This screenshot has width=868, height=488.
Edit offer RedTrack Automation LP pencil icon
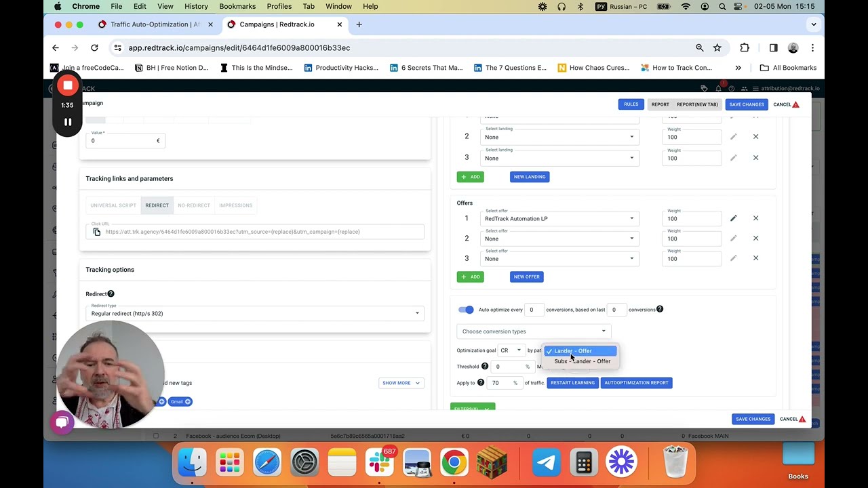pyautogui.click(x=733, y=218)
